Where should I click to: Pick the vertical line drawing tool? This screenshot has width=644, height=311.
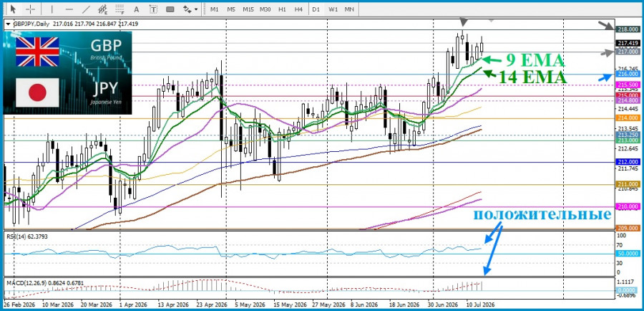point(52,9)
